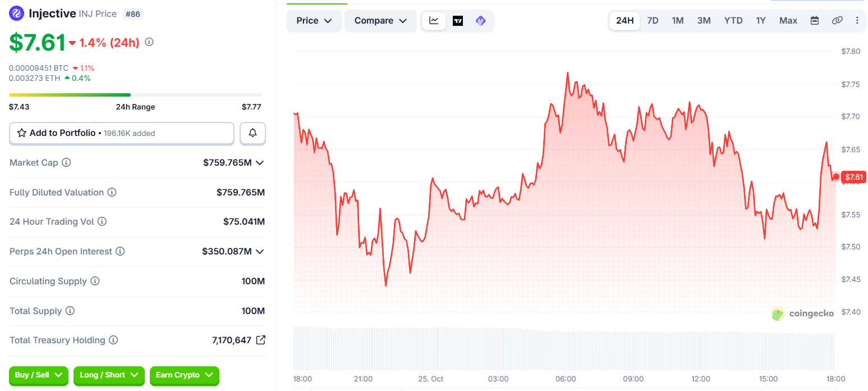Open the calendar date range picker
868x391 pixels.
click(x=815, y=20)
